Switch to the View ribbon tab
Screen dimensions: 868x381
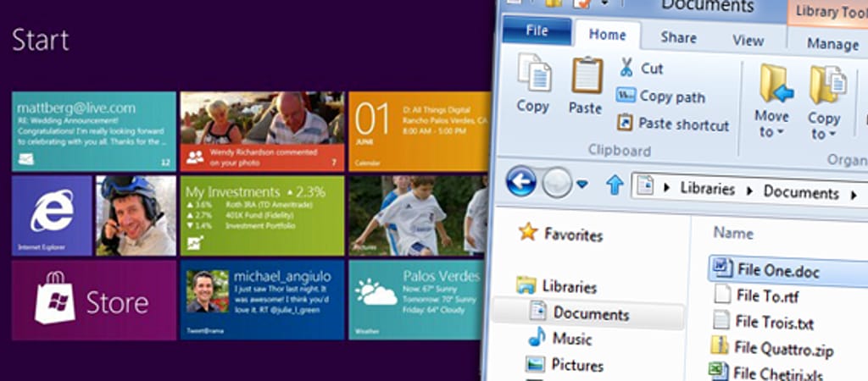tap(748, 40)
